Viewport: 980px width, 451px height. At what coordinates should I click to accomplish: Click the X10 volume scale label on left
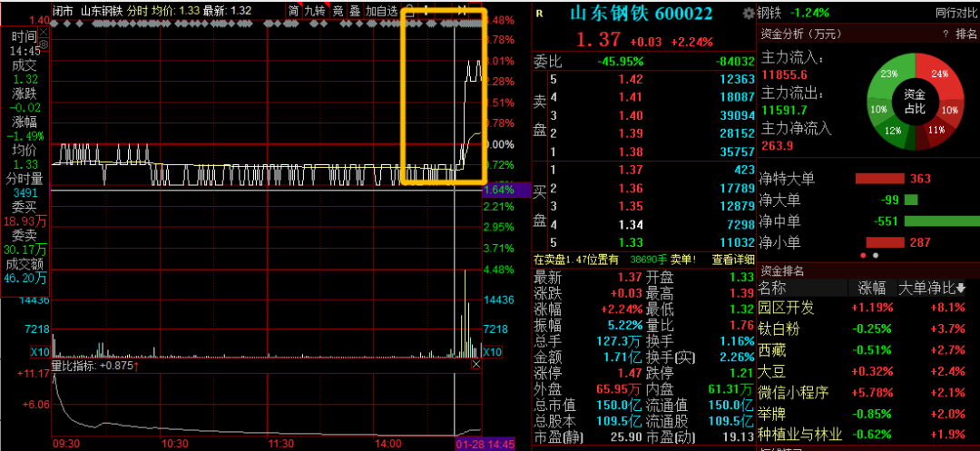click(x=40, y=352)
